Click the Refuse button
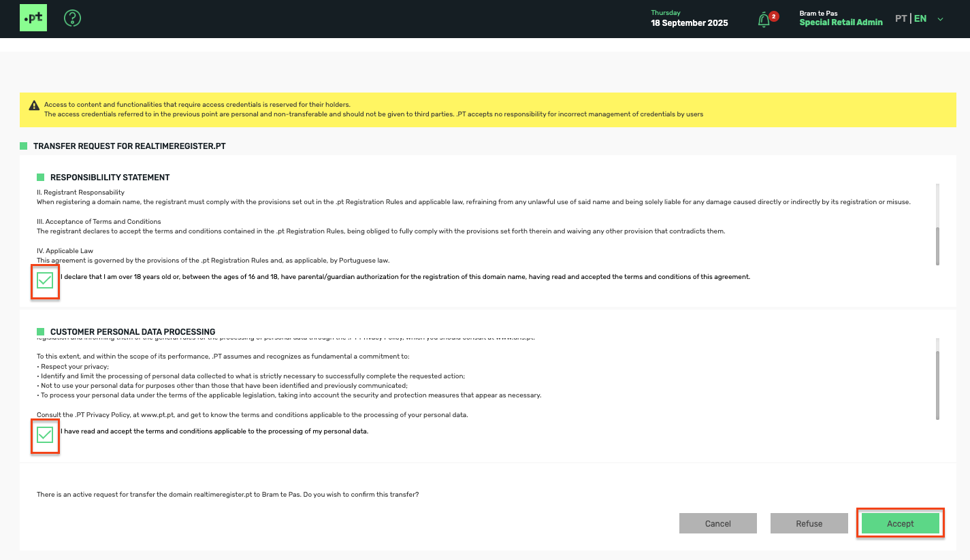The image size is (970, 560). coord(809,523)
